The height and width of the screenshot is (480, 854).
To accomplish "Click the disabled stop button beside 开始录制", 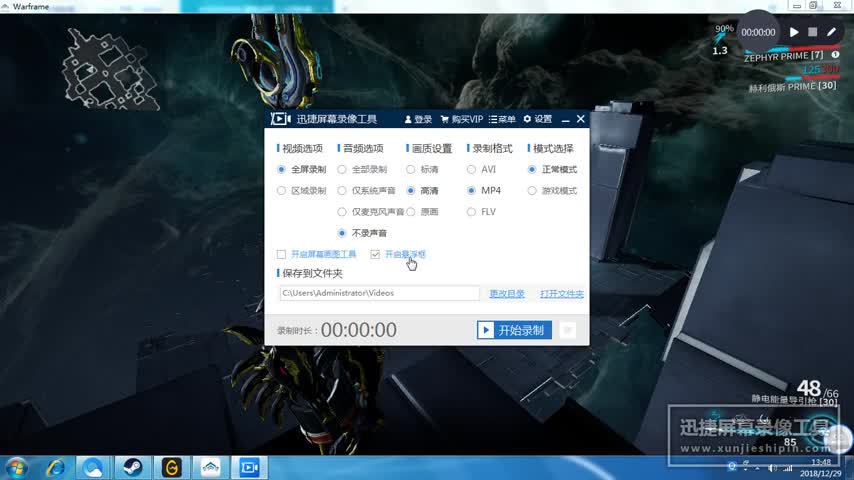I will [567, 330].
